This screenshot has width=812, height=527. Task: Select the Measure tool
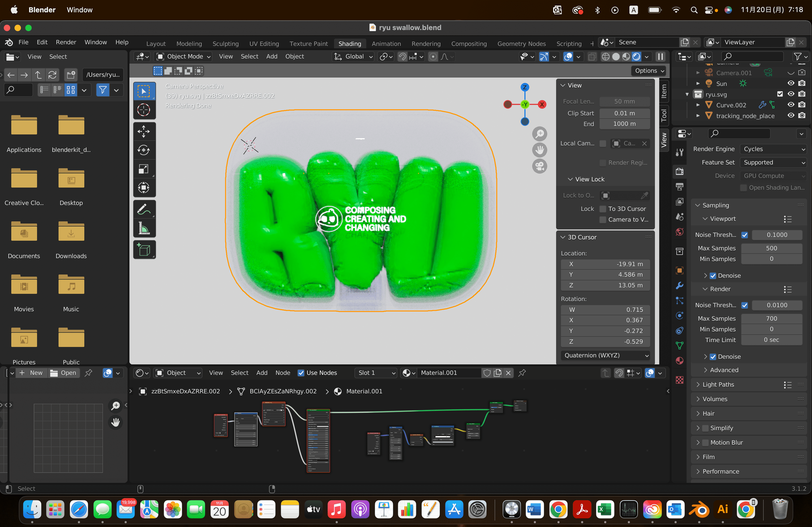pos(144,228)
